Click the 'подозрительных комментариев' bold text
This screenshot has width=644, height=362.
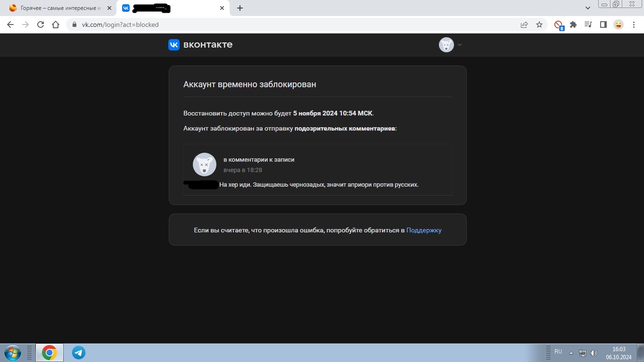click(x=345, y=128)
